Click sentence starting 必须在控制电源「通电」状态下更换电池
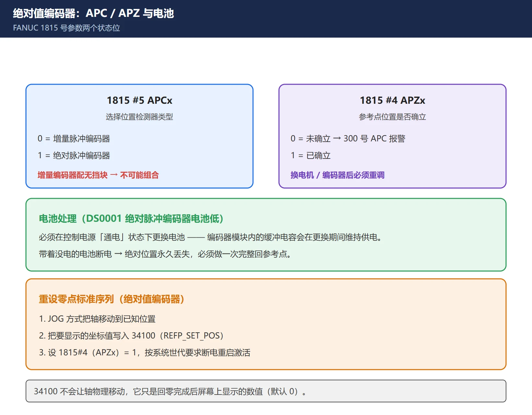Viewport: 532px width, 415px height. pyautogui.click(x=211, y=237)
